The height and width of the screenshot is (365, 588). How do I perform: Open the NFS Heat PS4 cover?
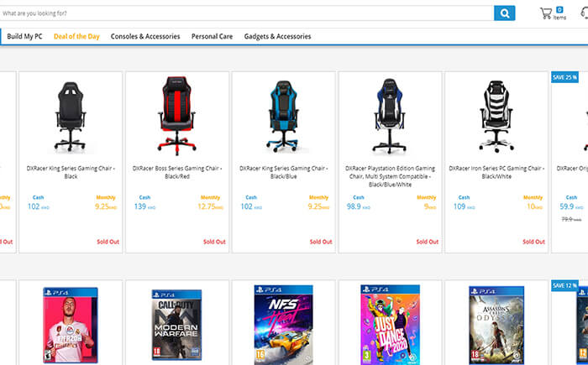coord(284,325)
